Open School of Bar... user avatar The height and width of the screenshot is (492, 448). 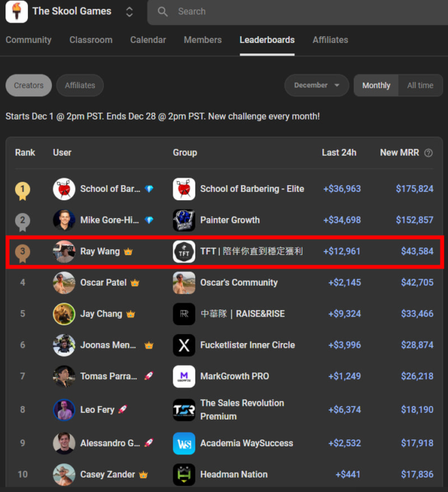coord(64,189)
